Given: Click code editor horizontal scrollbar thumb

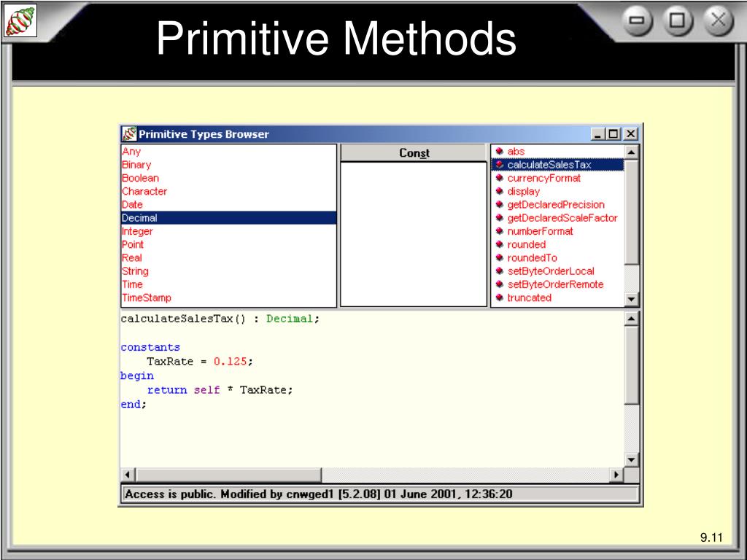Looking at the screenshot, I should click(228, 475).
